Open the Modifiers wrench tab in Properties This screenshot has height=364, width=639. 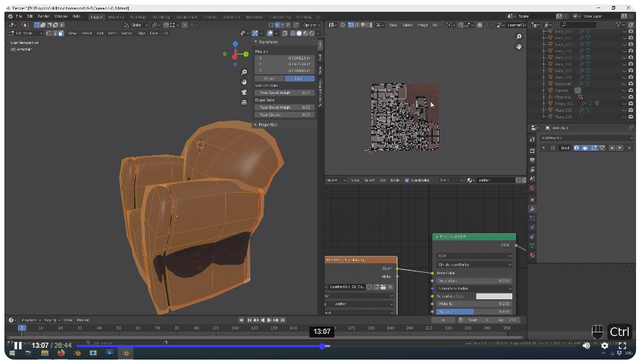click(532, 209)
